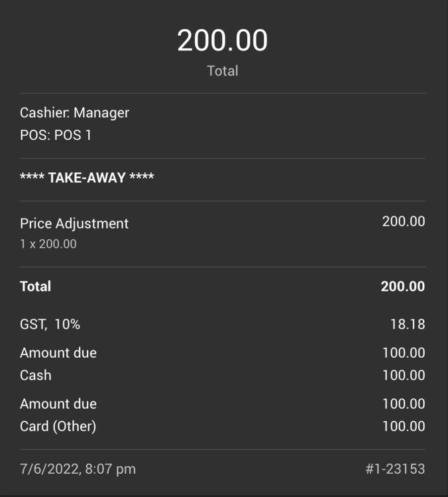Click the 1 x 200.00 quantity line

48,244
